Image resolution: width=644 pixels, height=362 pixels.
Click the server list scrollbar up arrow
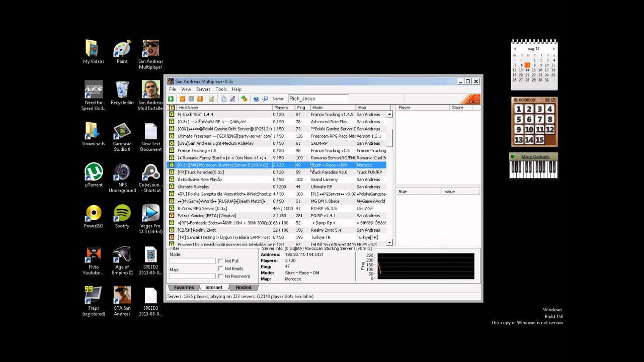click(389, 115)
